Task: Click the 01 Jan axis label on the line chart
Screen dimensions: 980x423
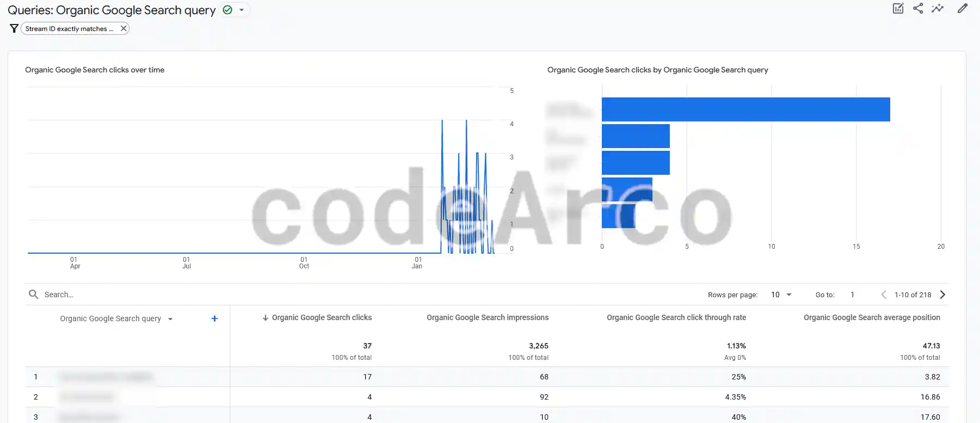Action: (417, 263)
